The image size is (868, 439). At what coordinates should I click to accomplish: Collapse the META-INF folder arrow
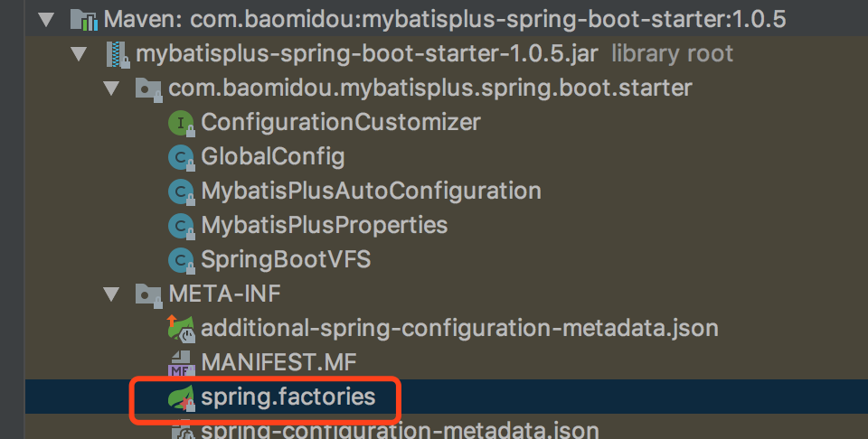pyautogui.click(x=112, y=294)
